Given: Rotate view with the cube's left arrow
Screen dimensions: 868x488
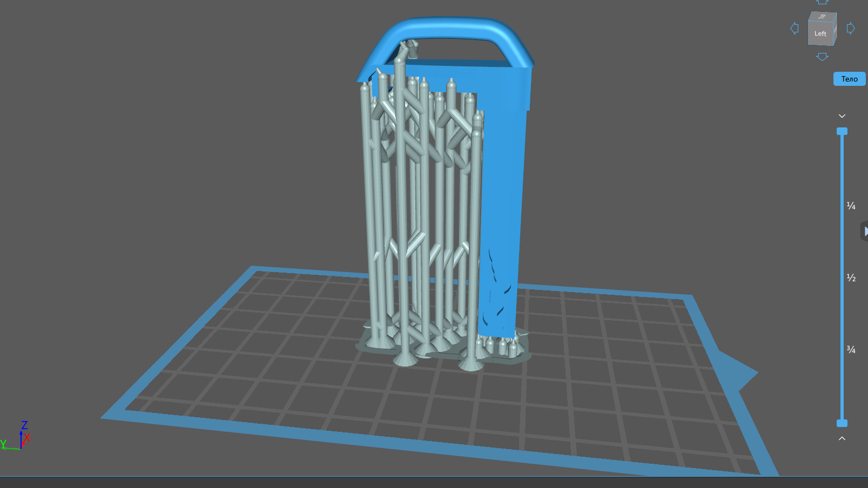Looking at the screenshot, I should click(794, 28).
